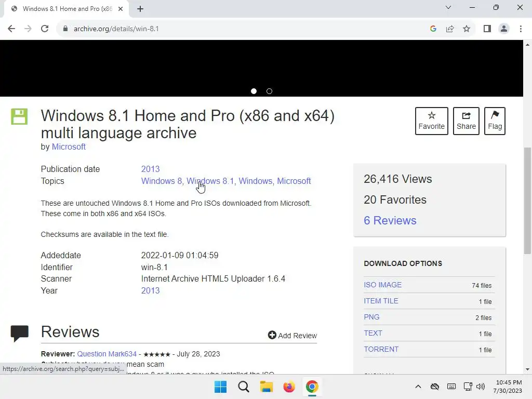Click the Chrome taskbar icon
This screenshot has height=399, width=532.
[312, 387]
